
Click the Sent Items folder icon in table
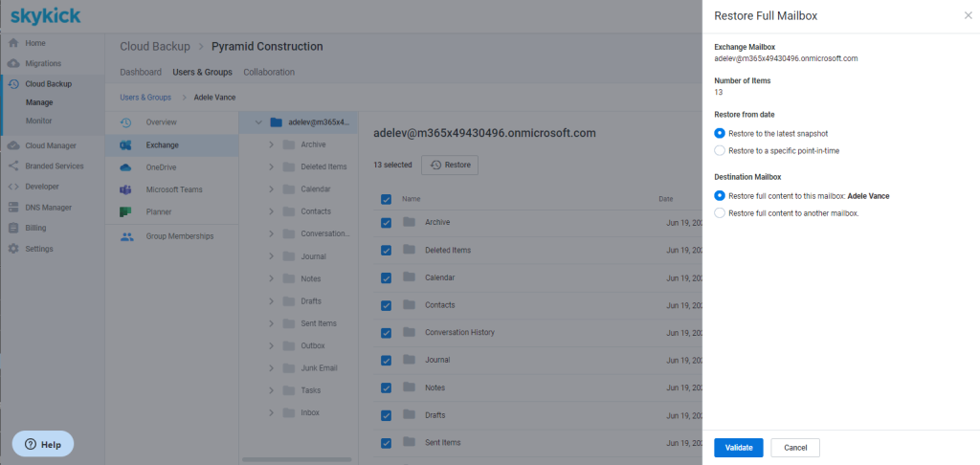pyautogui.click(x=410, y=442)
